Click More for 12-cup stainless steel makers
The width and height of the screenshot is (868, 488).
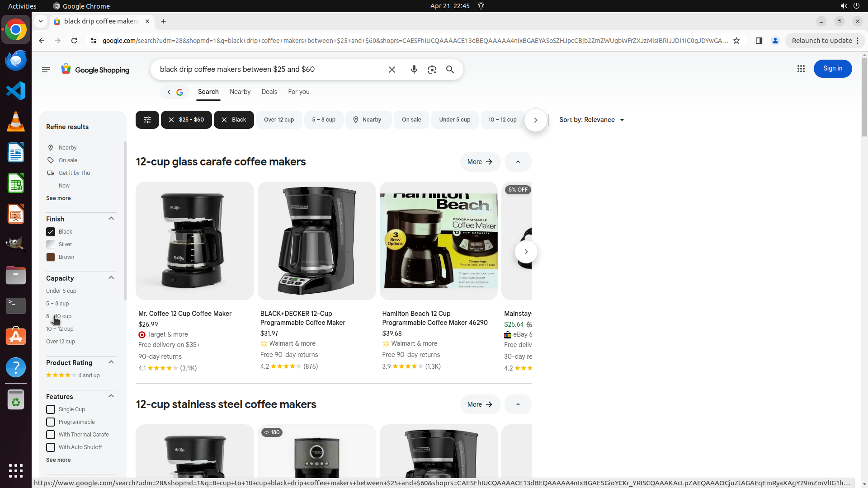point(480,404)
